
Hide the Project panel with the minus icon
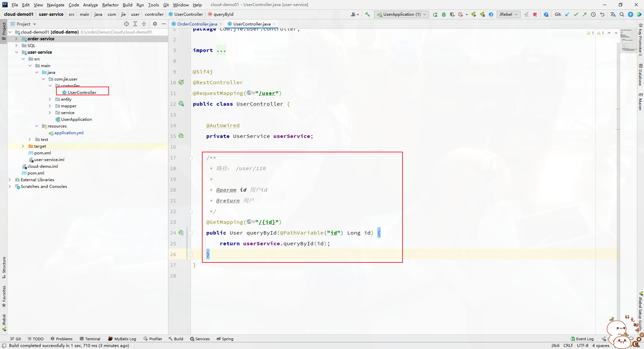click(164, 24)
